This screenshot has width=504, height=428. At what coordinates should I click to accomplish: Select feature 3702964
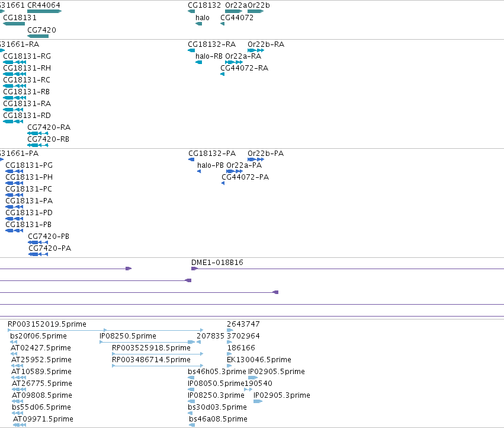coord(243,336)
